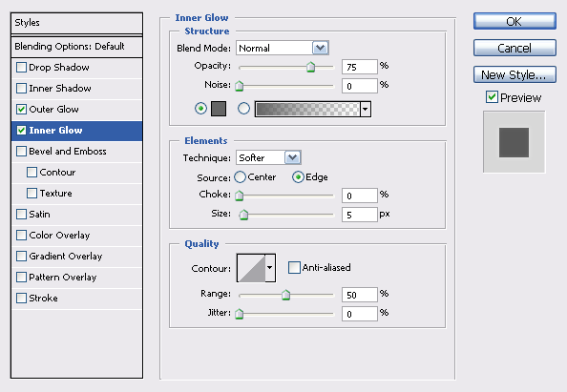Enable the Color Overlay checkbox
The image size is (567, 392).
pos(21,236)
